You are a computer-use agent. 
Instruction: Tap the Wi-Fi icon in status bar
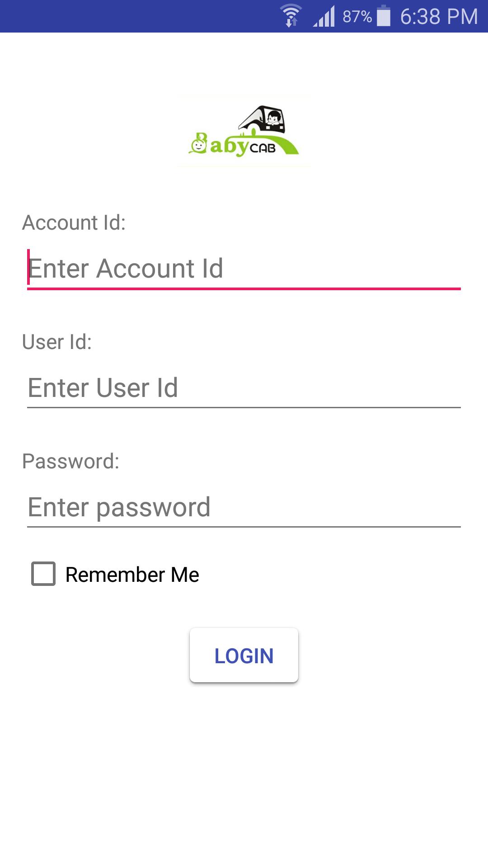pos(291,15)
